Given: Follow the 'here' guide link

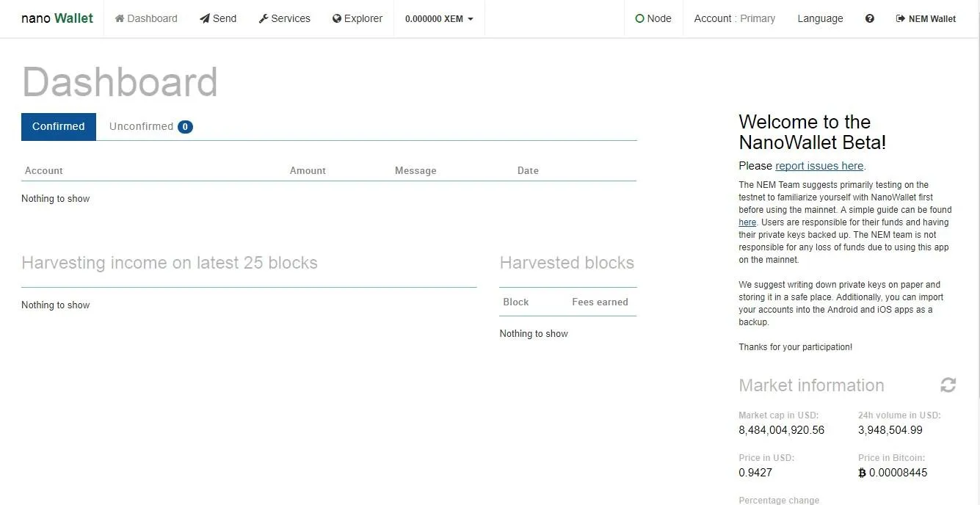Looking at the screenshot, I should pos(747,222).
